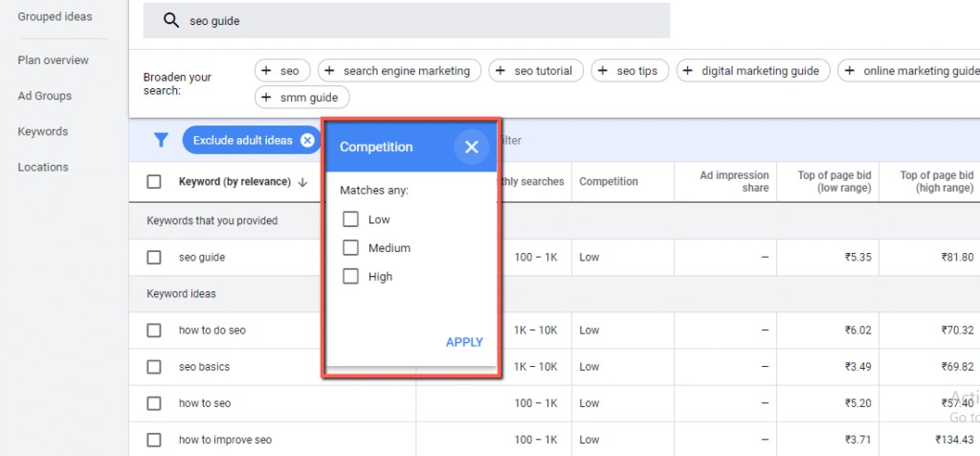Click the blue filter funnel icon
Viewport: 980px width, 456px height.
(x=162, y=141)
